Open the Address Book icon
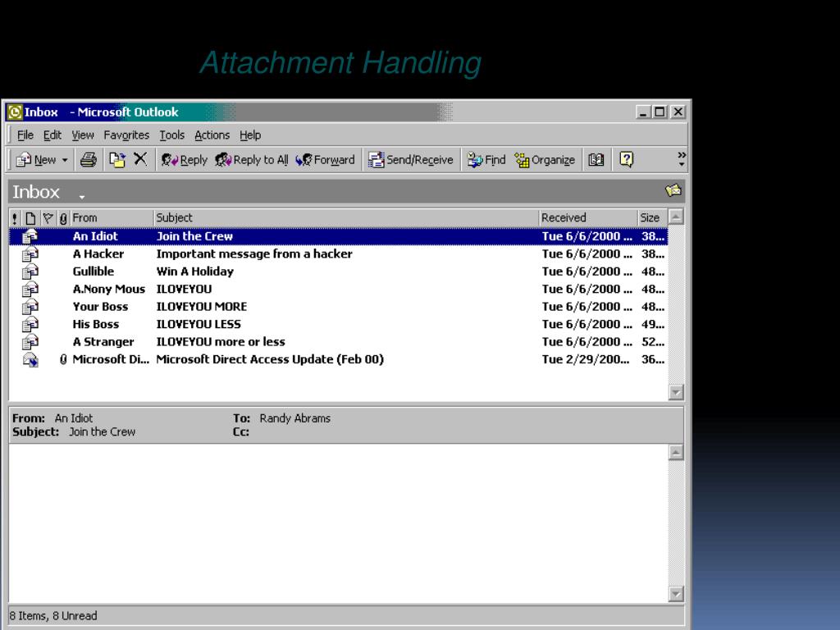The image size is (840, 630). pyautogui.click(x=596, y=160)
